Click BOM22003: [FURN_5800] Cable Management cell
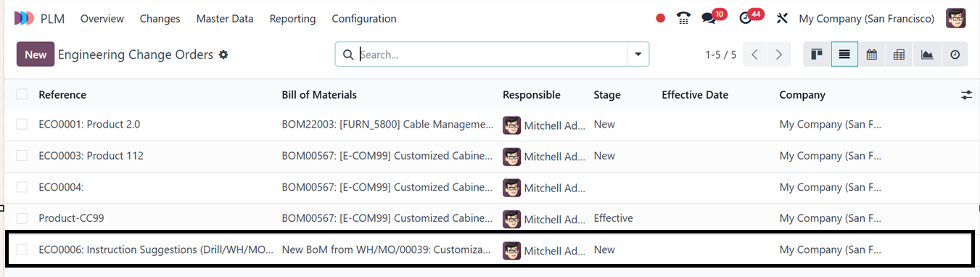The image size is (980, 277). [387, 125]
